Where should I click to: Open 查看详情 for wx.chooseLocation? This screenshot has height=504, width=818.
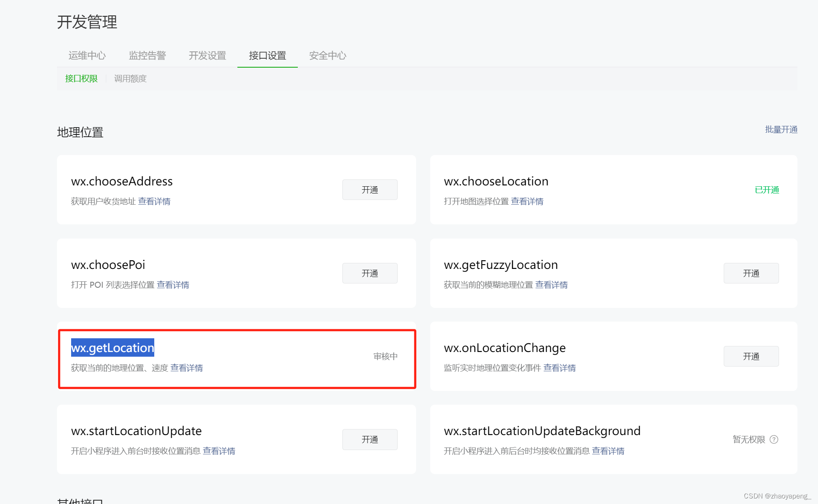527,201
